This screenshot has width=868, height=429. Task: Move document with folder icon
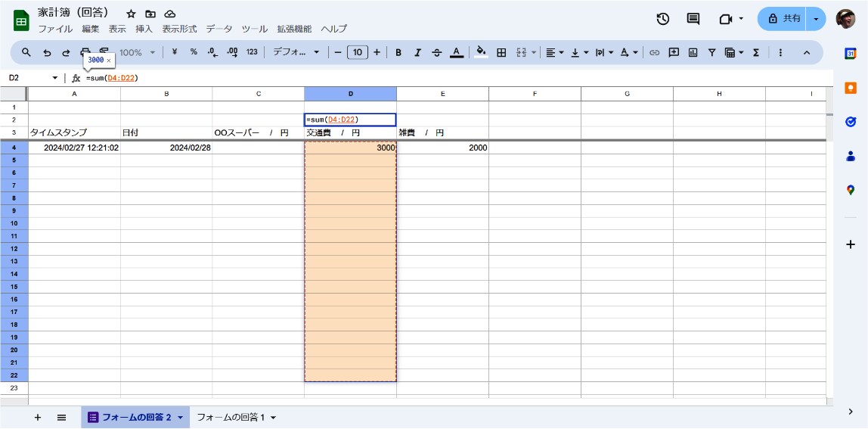(150, 14)
